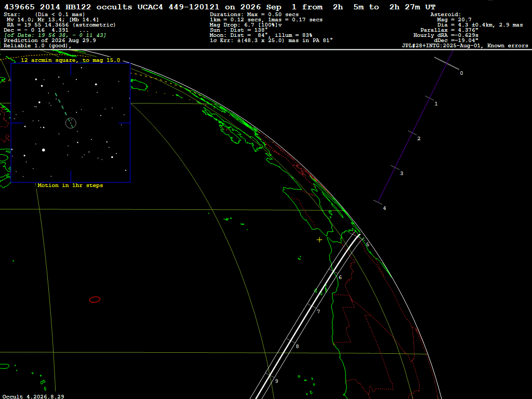Click the yellow plus marker near the coast

point(320,240)
